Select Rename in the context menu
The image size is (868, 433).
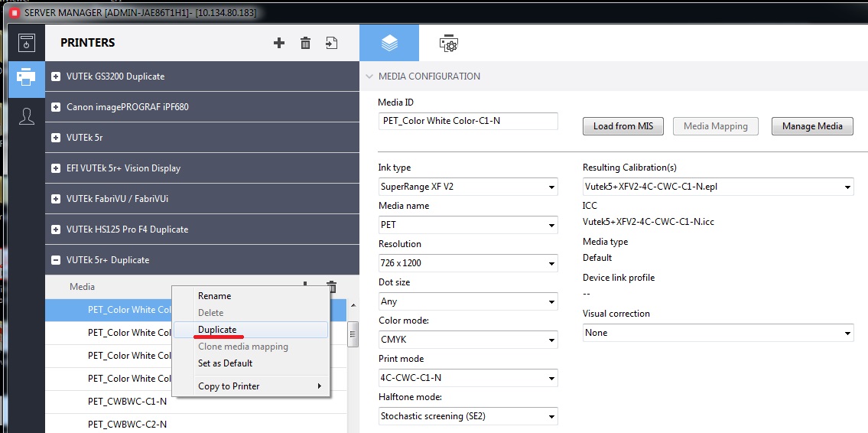pyautogui.click(x=214, y=296)
